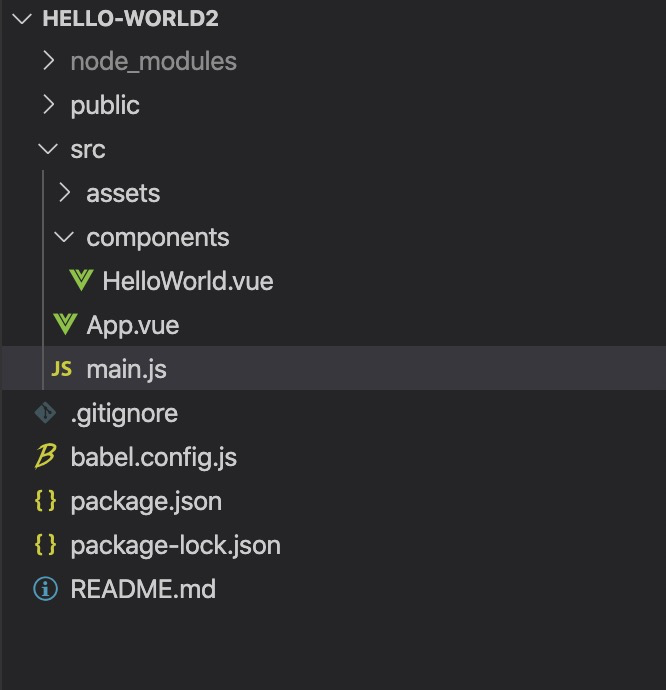Click the braces icon beside package-lock.json

45,545
